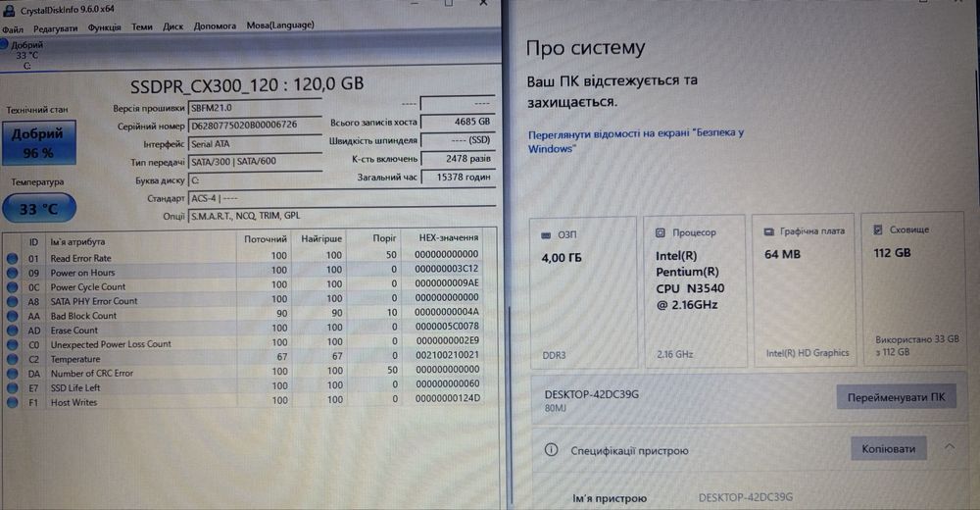Click the total host writes value 4685 GB
Image resolution: width=980 pixels, height=510 pixels.
pyautogui.click(x=457, y=122)
